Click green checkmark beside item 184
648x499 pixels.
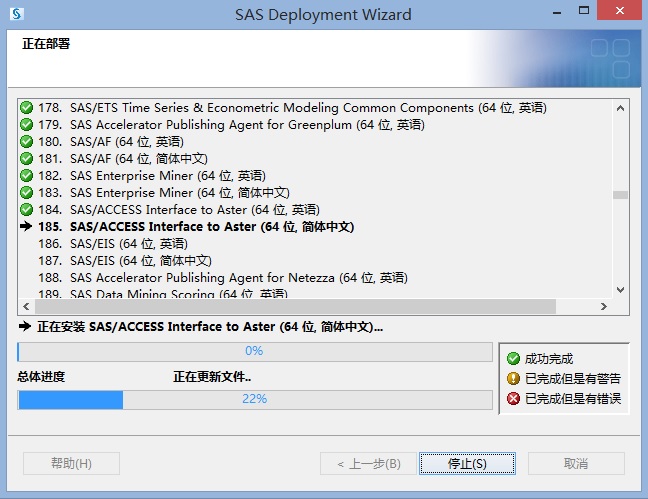click(26, 209)
